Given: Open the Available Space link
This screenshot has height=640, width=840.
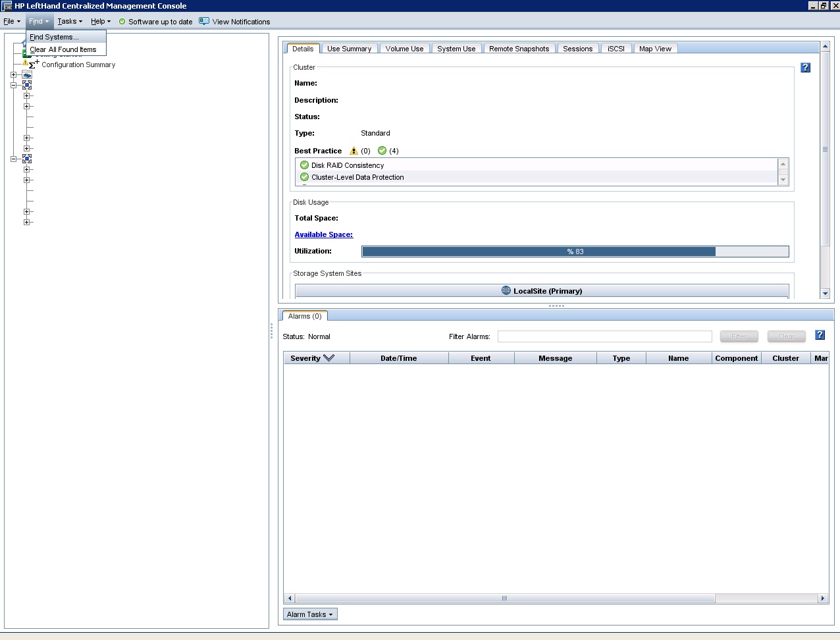Looking at the screenshot, I should [x=323, y=234].
